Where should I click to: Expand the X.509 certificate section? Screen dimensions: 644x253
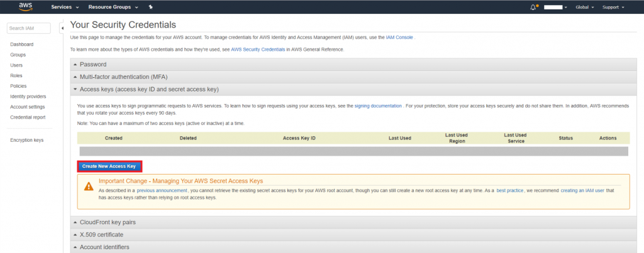[353, 235]
